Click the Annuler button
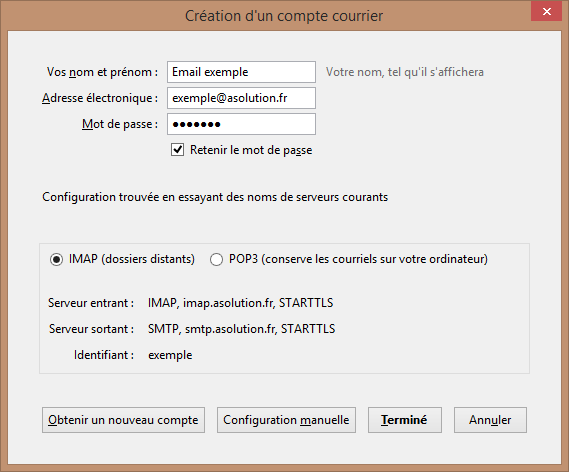 click(x=490, y=420)
